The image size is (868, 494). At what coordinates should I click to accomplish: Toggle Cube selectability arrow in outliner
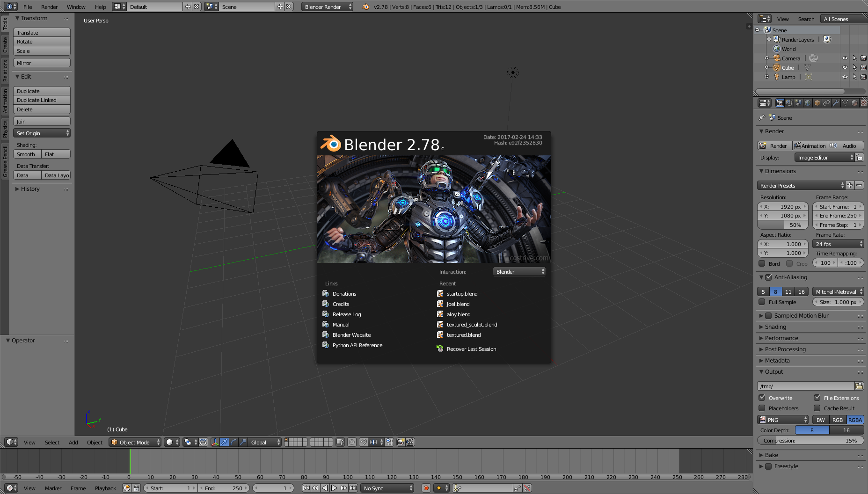[x=854, y=67]
